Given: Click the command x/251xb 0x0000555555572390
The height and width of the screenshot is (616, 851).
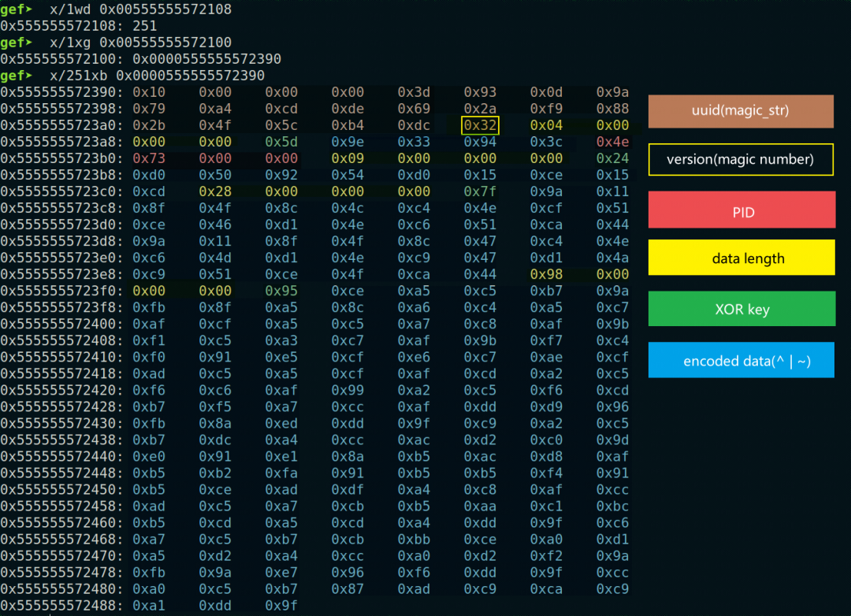Looking at the screenshot, I should pos(157,76).
